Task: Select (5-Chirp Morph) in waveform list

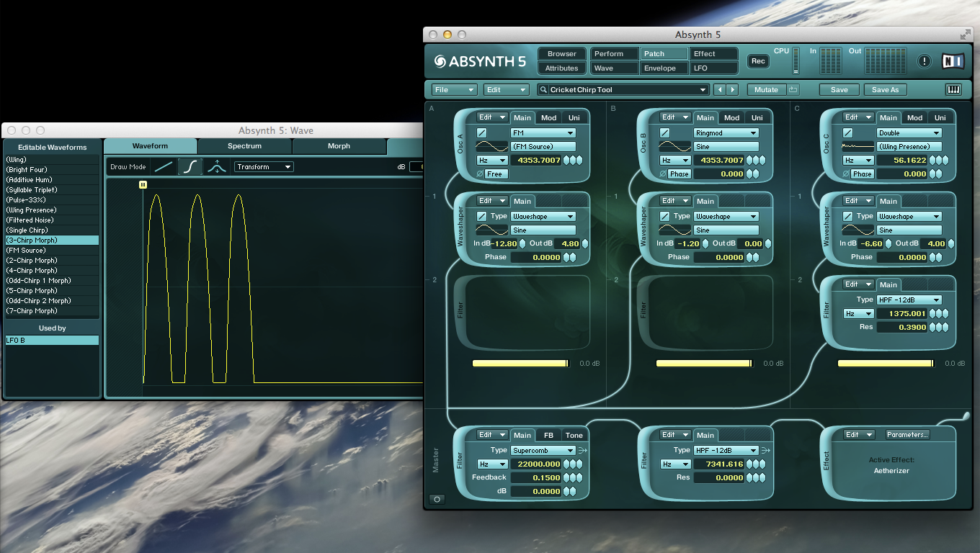Action: pos(52,291)
